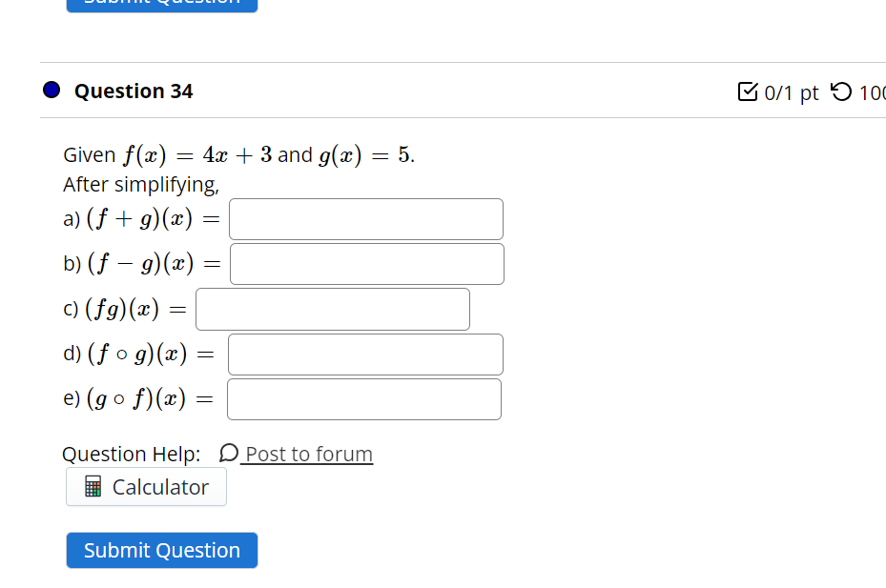Click the answer box for (f ∘ g)(x)
The height and width of the screenshot is (588, 886).
(365, 354)
